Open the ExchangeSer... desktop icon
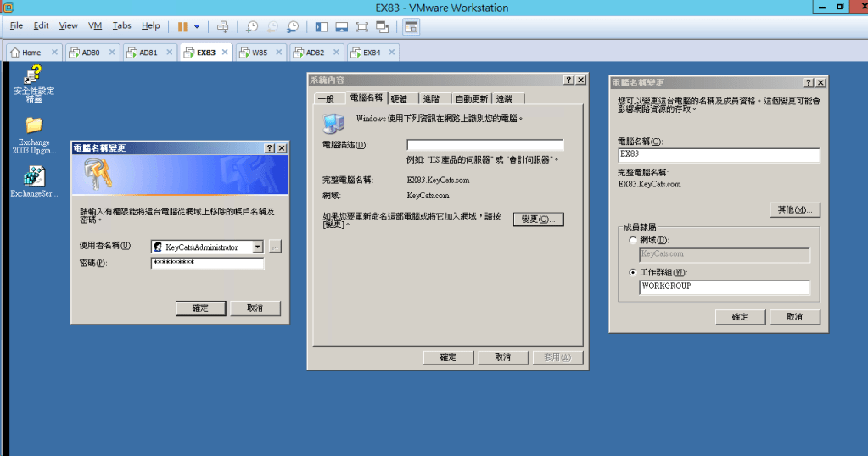Image resolution: width=868 pixels, height=456 pixels. [x=34, y=176]
